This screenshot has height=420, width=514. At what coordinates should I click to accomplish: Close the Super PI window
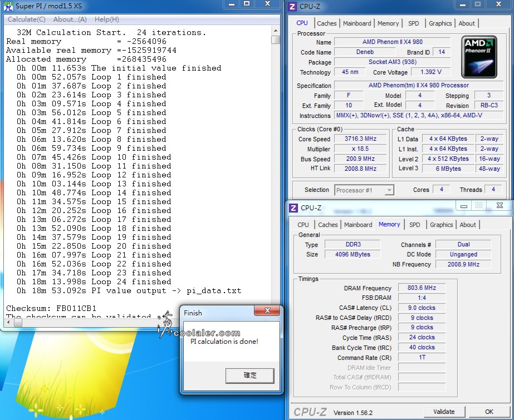[267, 4]
